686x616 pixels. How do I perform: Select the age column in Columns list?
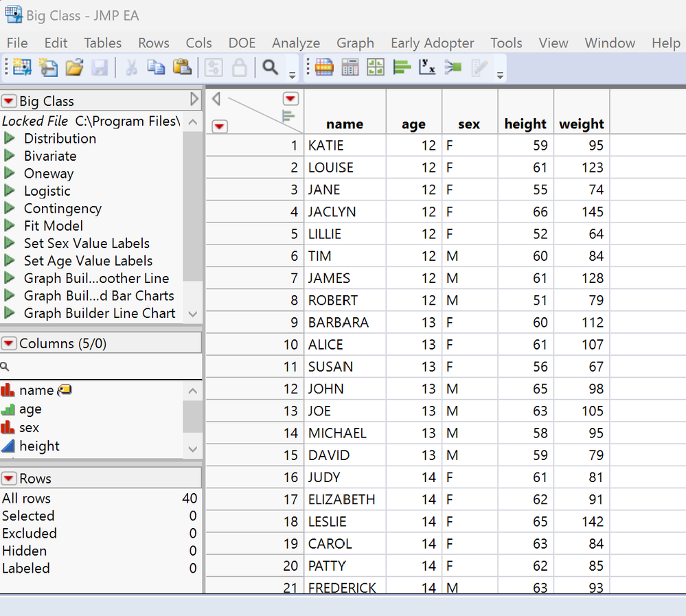30,409
